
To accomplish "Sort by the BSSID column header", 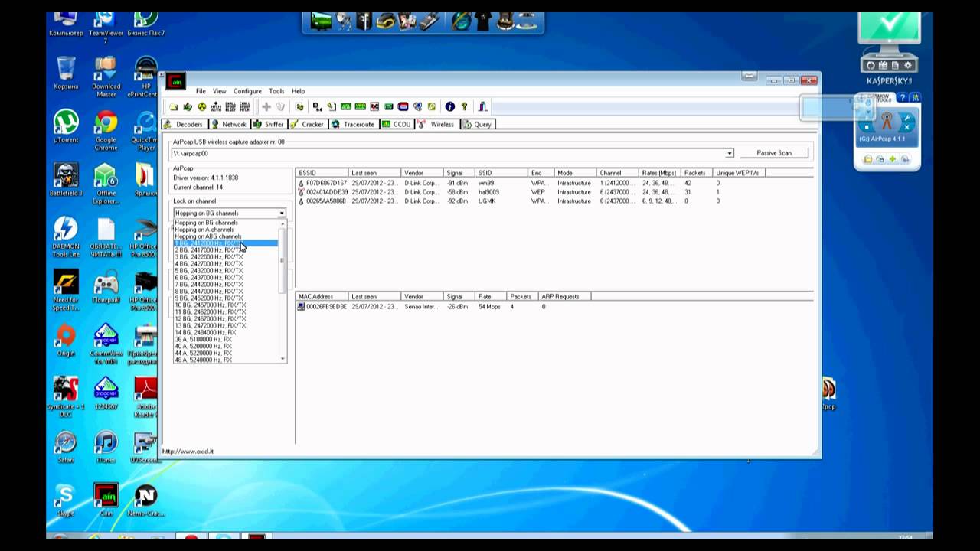I will tap(322, 173).
